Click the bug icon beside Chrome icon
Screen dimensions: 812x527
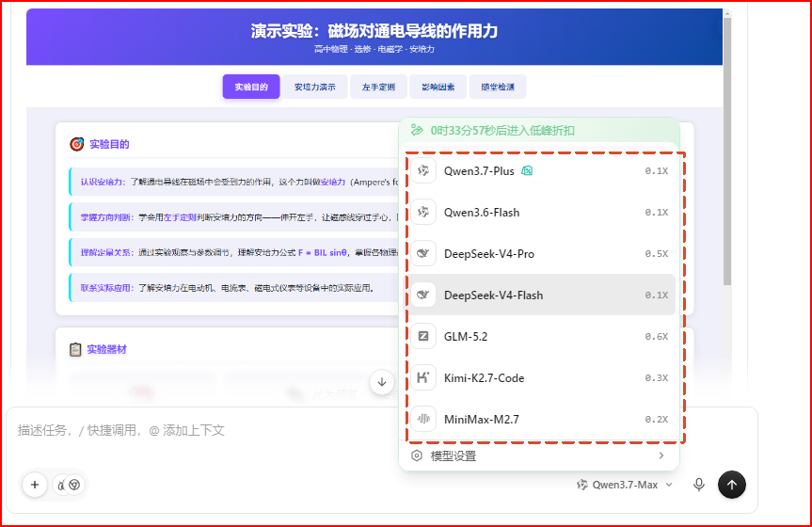point(61,485)
